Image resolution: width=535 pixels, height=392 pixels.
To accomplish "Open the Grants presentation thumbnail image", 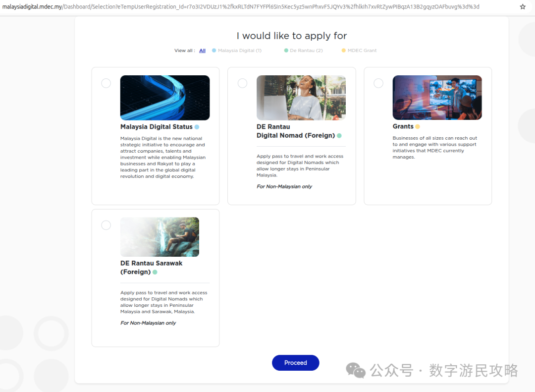I will click(x=437, y=98).
